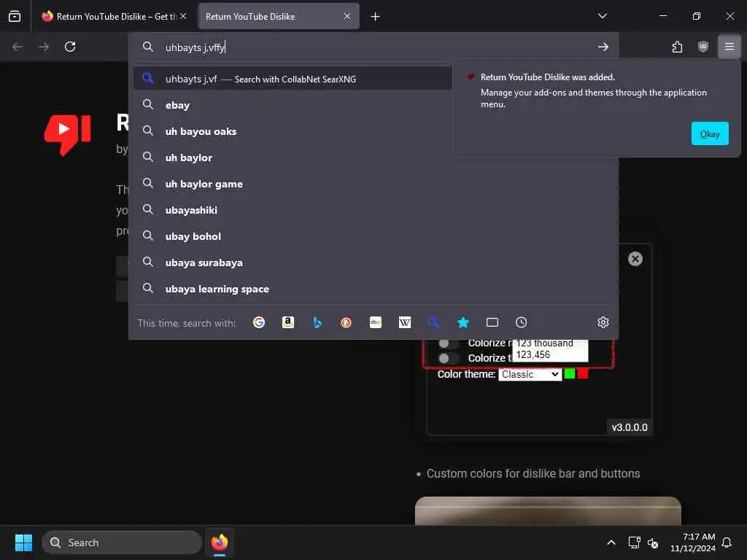The image size is (747, 560).
Task: Search this time with Bing icon
Action: click(317, 322)
